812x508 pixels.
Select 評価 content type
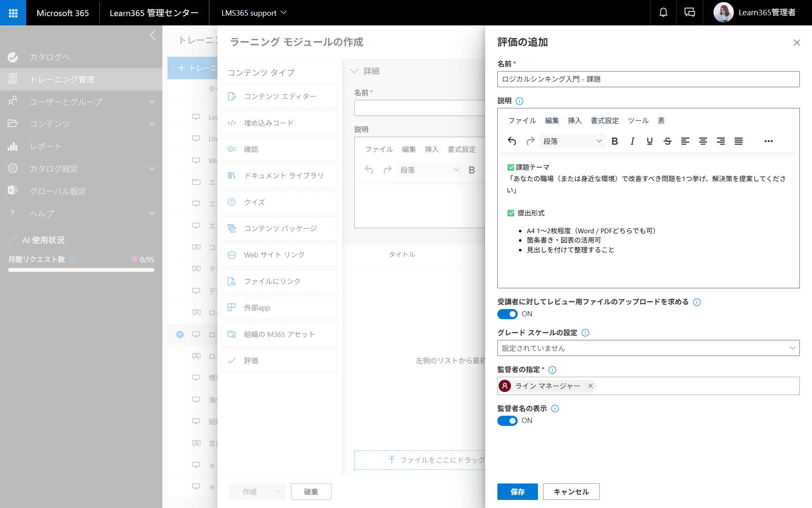(280, 360)
